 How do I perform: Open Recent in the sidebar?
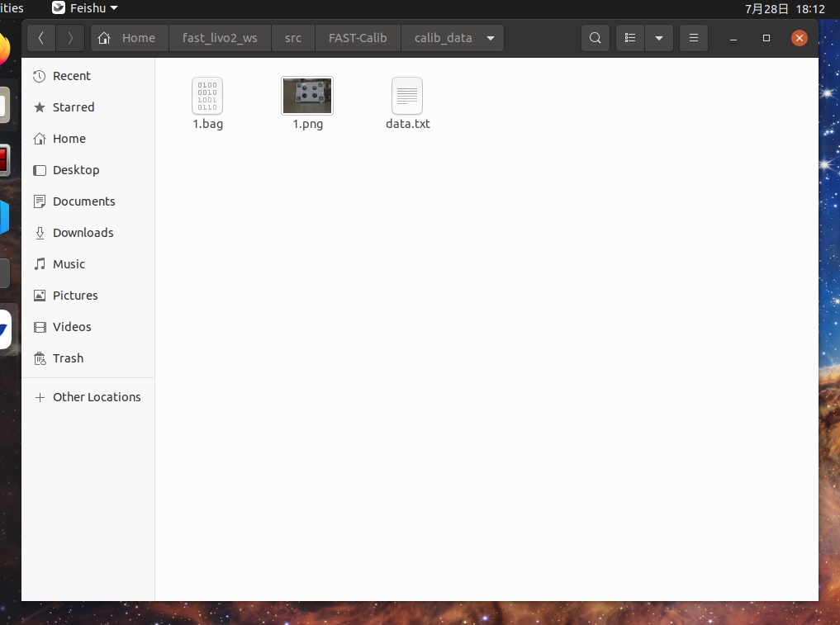click(x=71, y=76)
